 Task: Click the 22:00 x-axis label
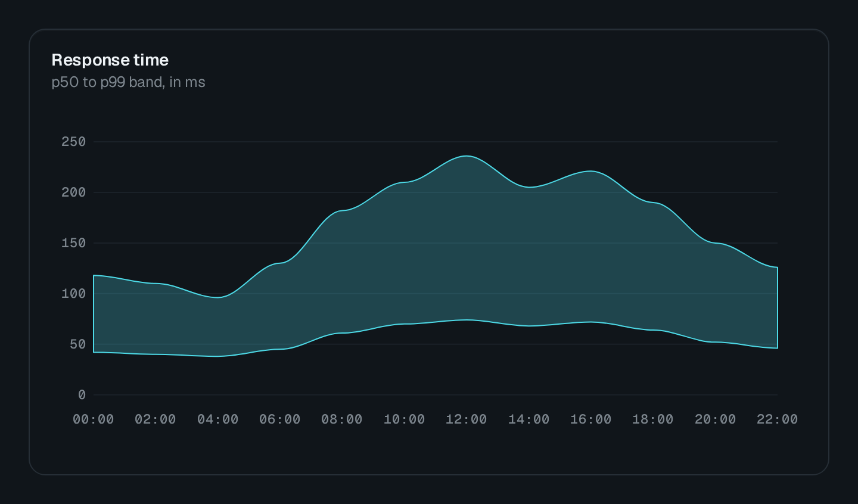click(x=778, y=419)
